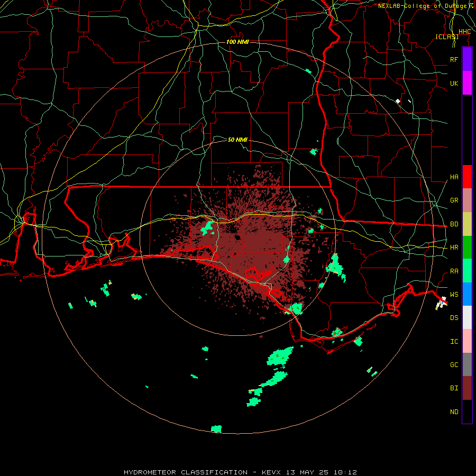Click the BD legend label
This screenshot has height=476, width=476.
click(454, 224)
